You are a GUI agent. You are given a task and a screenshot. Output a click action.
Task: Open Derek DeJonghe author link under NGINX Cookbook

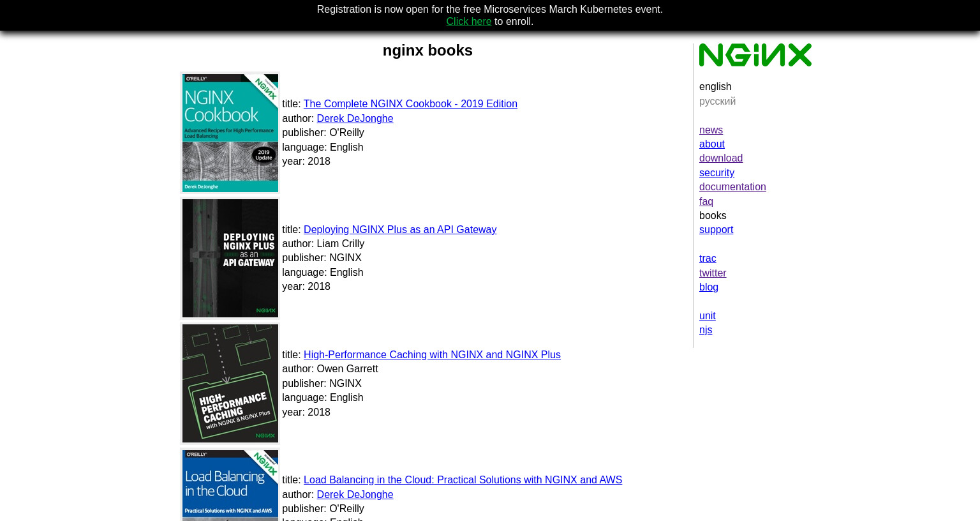[x=355, y=118]
